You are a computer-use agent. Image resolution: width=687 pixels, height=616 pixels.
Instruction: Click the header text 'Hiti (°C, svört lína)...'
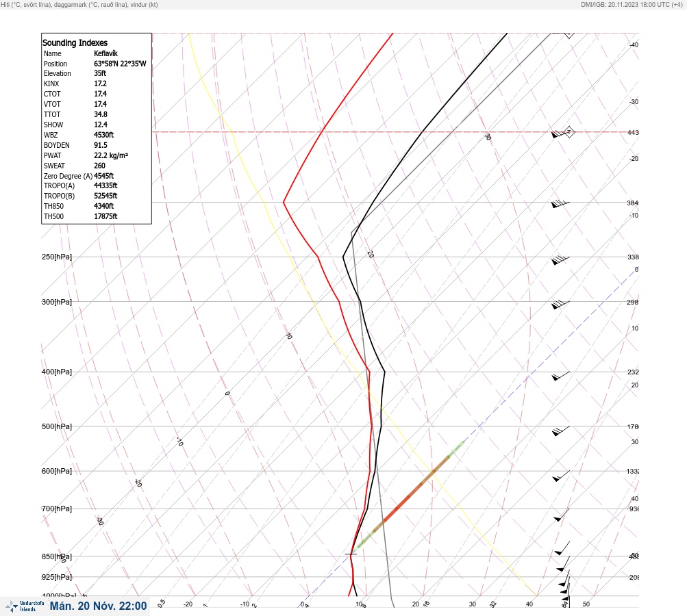[x=79, y=5]
